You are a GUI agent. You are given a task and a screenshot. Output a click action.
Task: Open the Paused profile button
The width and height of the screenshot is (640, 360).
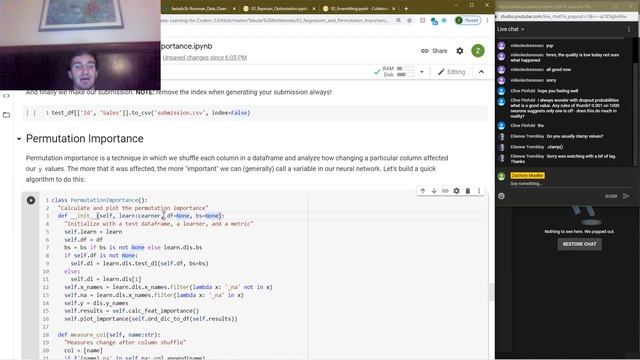pyautogui.click(x=468, y=20)
